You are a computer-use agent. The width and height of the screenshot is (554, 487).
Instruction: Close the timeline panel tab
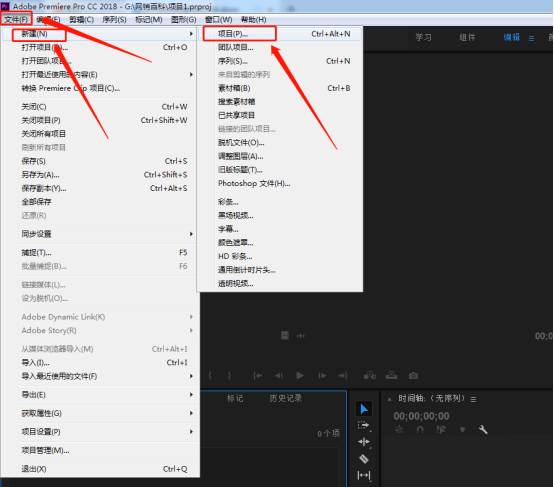point(389,400)
